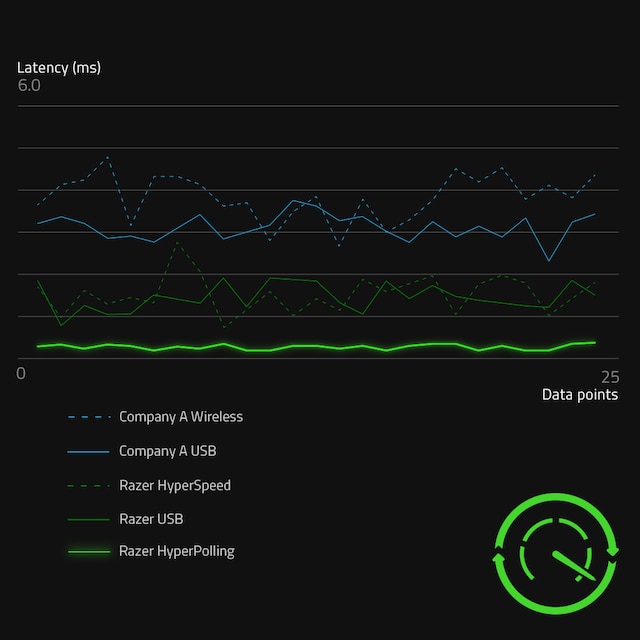Toggle the Razer HyperSpeed legend label
Screen dimensions: 640x640
point(174,486)
